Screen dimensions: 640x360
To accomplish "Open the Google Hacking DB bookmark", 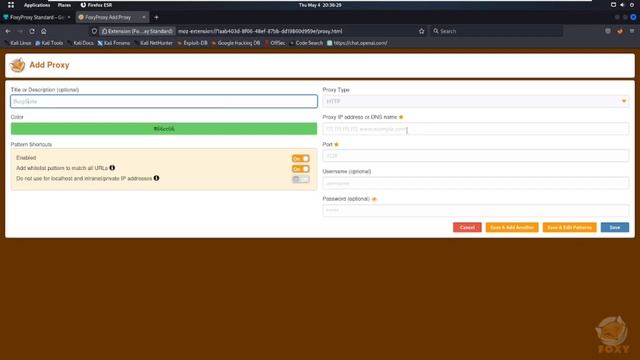I will (x=236, y=43).
